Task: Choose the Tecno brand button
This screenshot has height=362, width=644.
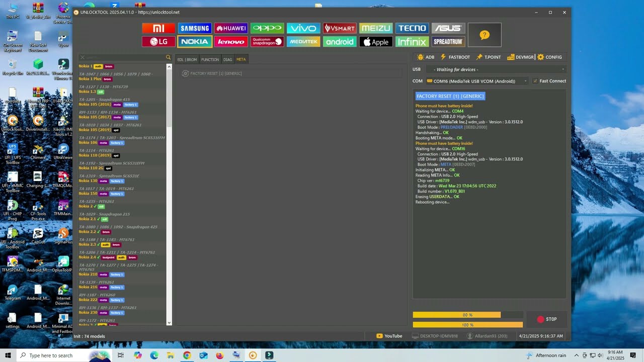Action: point(412,28)
